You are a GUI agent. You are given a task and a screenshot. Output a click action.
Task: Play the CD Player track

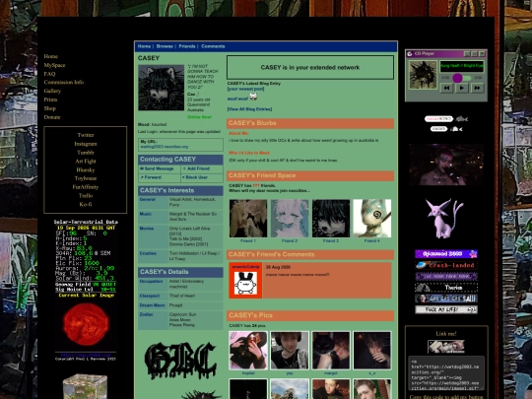point(461,88)
